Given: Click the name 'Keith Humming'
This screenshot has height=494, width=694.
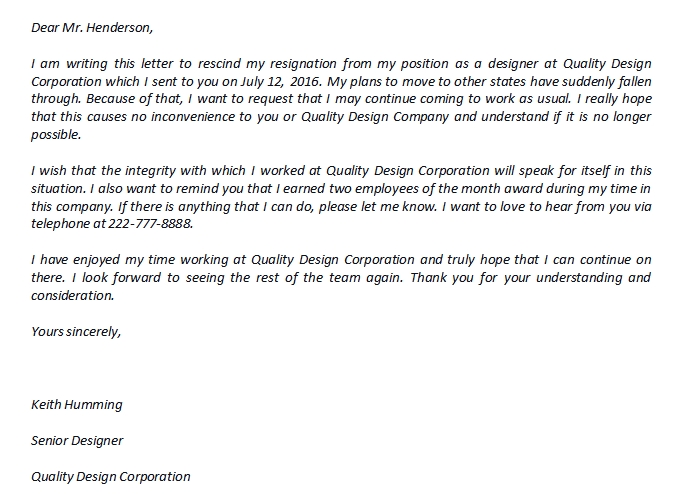Looking at the screenshot, I should pos(77,405).
